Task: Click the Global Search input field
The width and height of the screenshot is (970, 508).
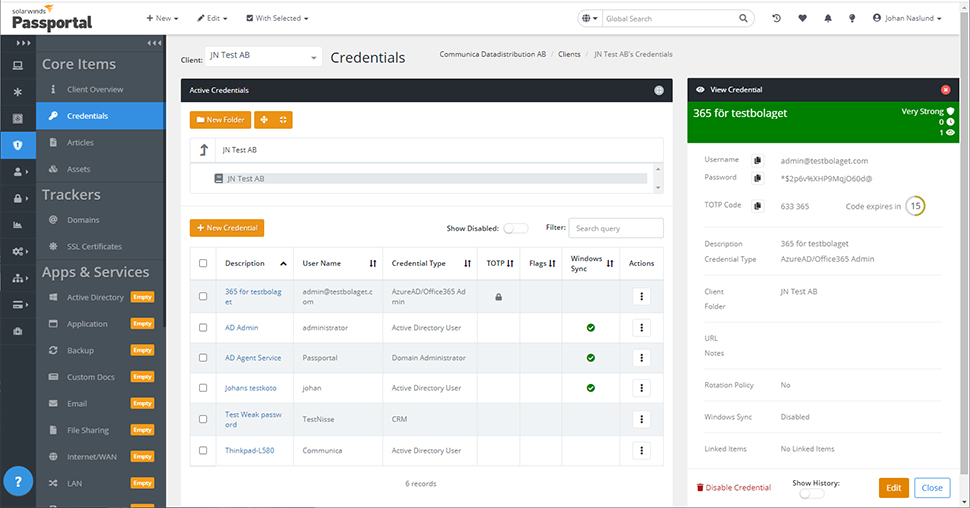Action: click(x=671, y=19)
